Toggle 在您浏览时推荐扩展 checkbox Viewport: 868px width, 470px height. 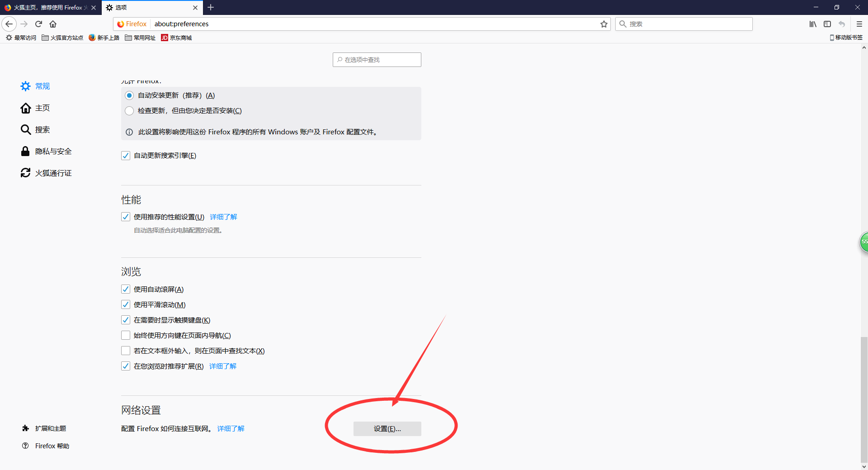pyautogui.click(x=126, y=366)
